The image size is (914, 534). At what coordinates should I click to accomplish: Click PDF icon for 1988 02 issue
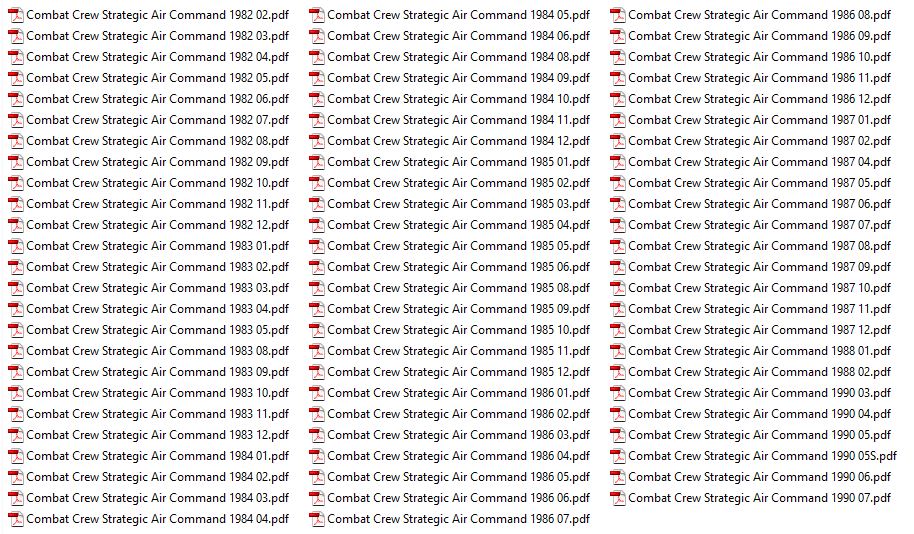click(x=618, y=372)
